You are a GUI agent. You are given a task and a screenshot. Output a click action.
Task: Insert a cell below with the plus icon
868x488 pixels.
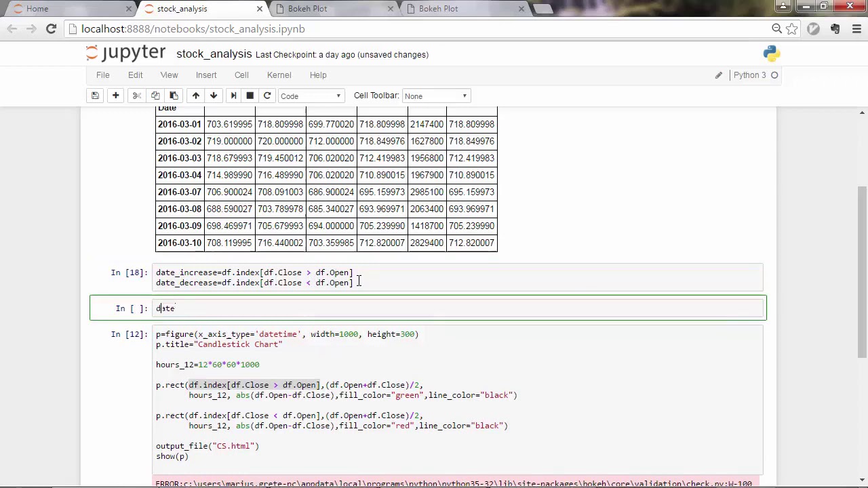(x=115, y=96)
